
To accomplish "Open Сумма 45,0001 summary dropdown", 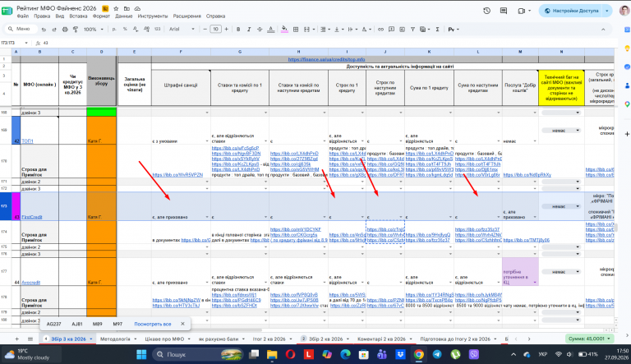I will (x=589, y=339).
